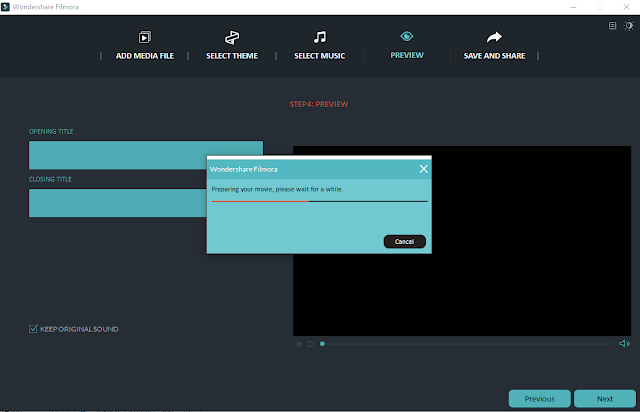The width and height of the screenshot is (640, 412).
Task: Click the Save and Share arrow icon
Action: pyautogui.click(x=494, y=37)
